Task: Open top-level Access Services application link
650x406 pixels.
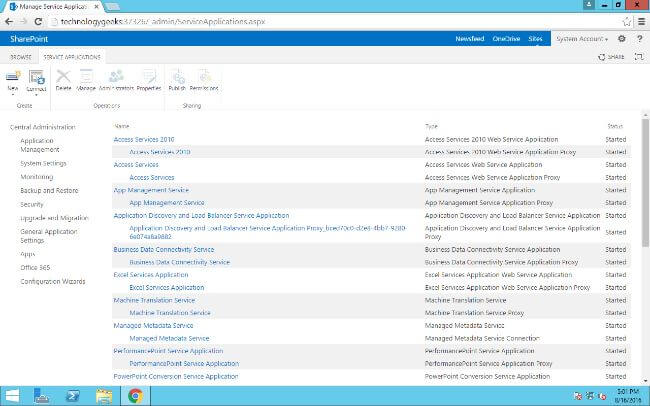Action: coord(136,165)
